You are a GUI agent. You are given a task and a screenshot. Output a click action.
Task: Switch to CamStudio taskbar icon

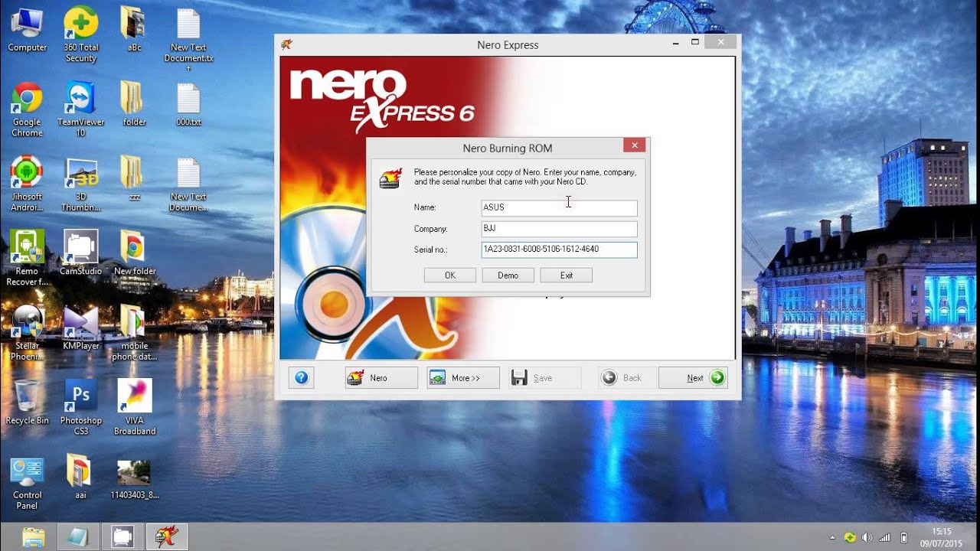click(122, 536)
